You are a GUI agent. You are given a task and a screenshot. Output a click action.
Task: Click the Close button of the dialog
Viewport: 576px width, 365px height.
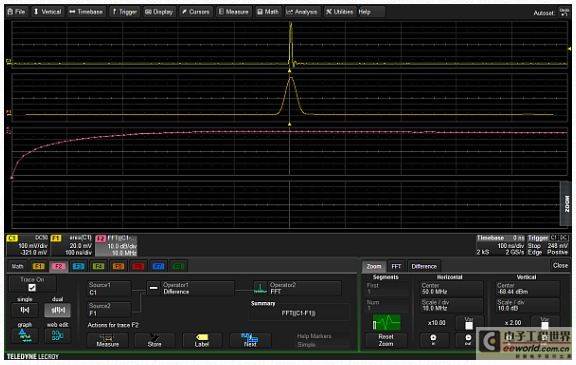(x=560, y=265)
